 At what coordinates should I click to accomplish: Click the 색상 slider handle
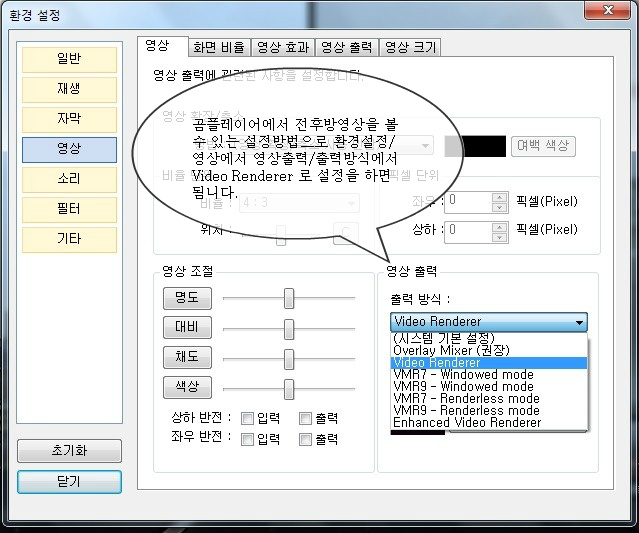[x=289, y=389]
